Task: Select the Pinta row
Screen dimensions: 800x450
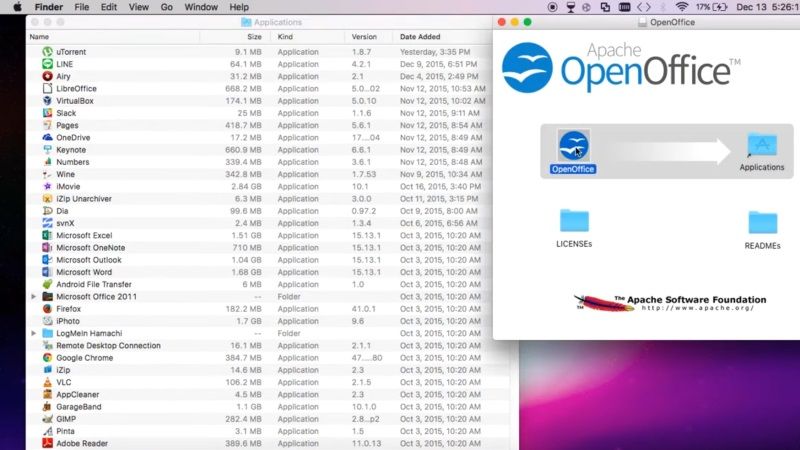Action: 268,431
